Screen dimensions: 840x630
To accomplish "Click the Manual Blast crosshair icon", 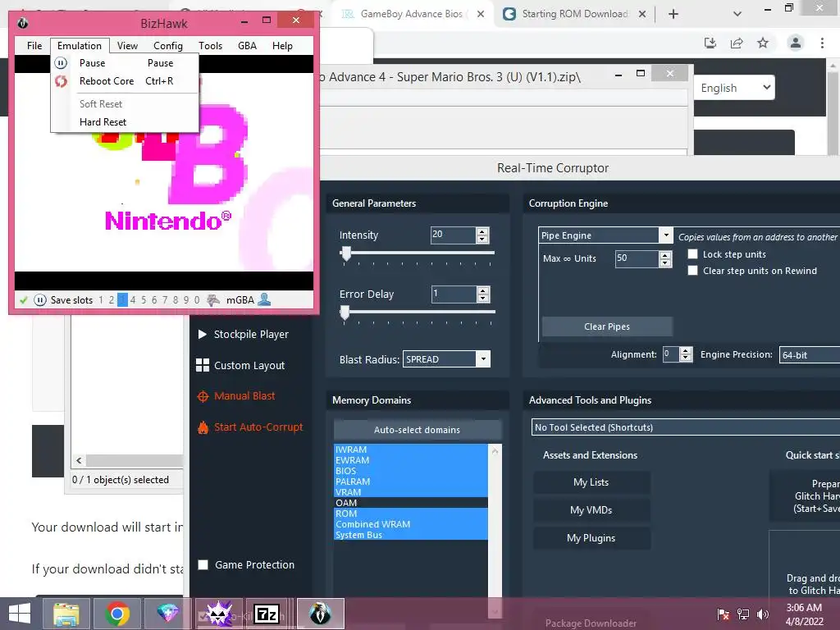I will 203,396.
